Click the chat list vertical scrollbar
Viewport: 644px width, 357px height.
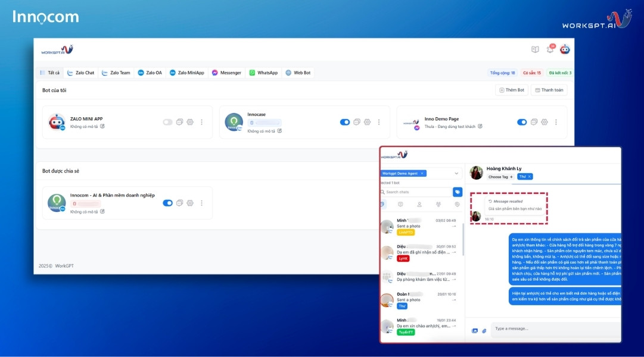pos(463,240)
